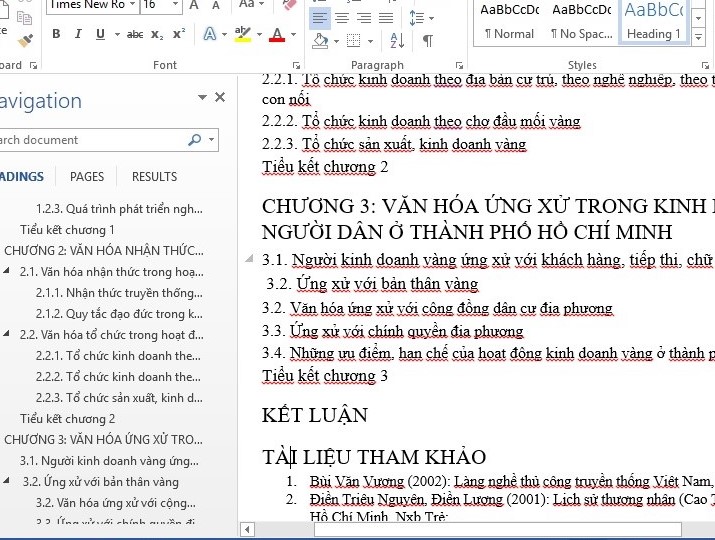This screenshot has width=715, height=540.
Task: Click the Grow Font icon
Action: click(x=194, y=5)
